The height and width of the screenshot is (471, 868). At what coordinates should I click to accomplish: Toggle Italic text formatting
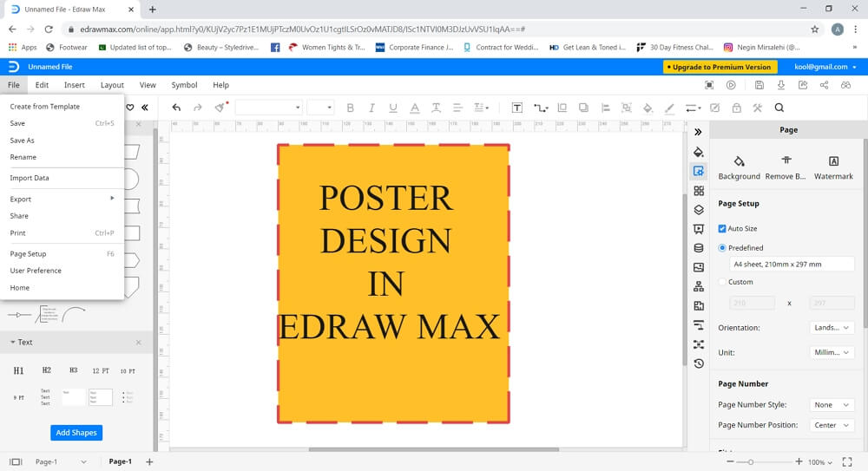(372, 108)
